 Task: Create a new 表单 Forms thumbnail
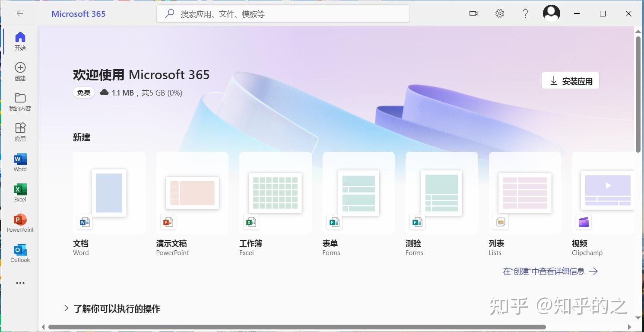(358, 193)
